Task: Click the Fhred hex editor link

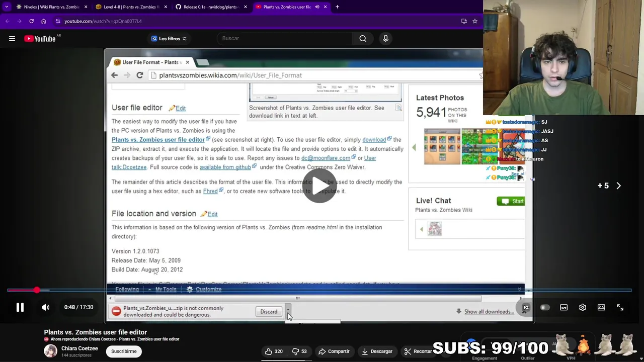Action: pos(210,191)
